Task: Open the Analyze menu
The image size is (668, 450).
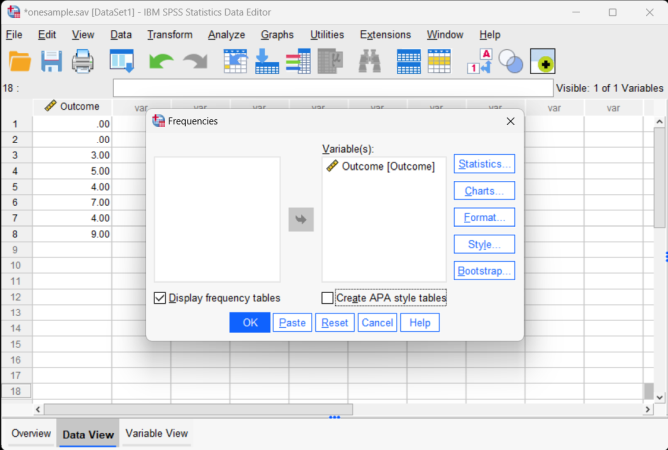Action: [x=227, y=35]
